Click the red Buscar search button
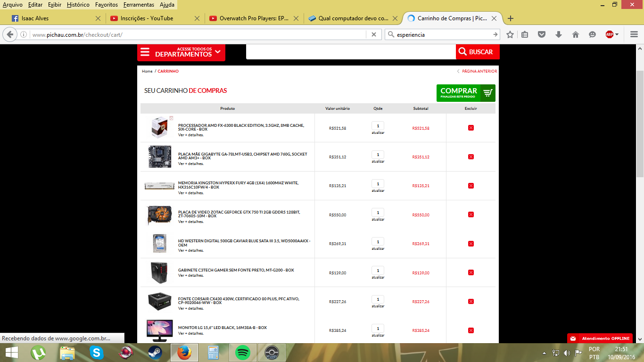Image resolution: width=644 pixels, height=362 pixels. (478, 52)
